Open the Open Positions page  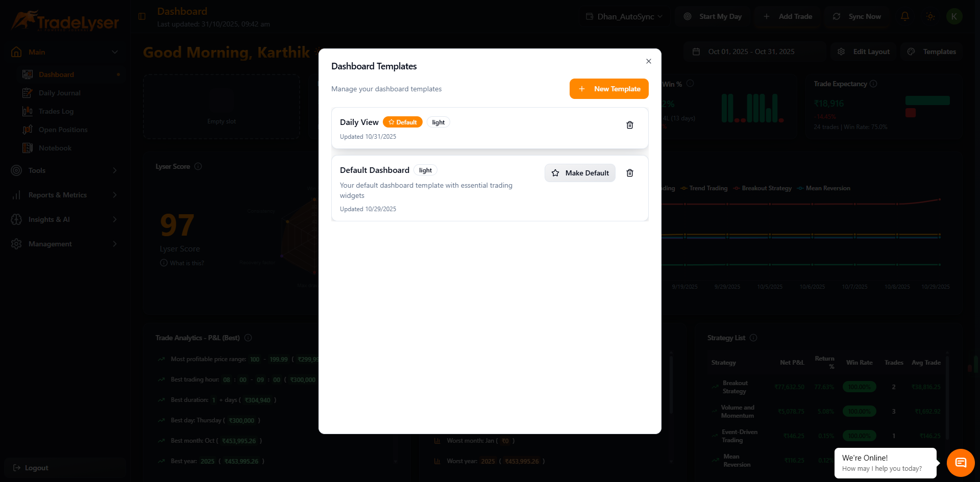pyautogui.click(x=63, y=130)
